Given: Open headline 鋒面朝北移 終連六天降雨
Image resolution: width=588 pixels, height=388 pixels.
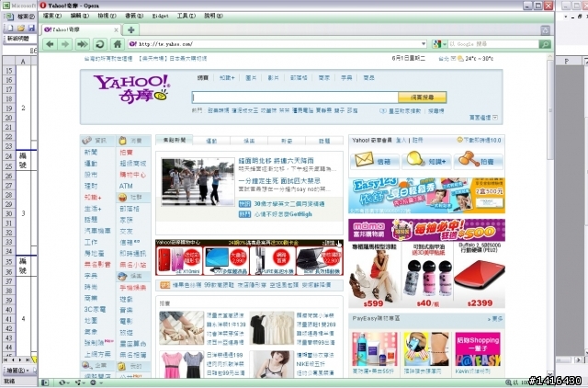Looking at the screenshot, I should (x=276, y=160).
